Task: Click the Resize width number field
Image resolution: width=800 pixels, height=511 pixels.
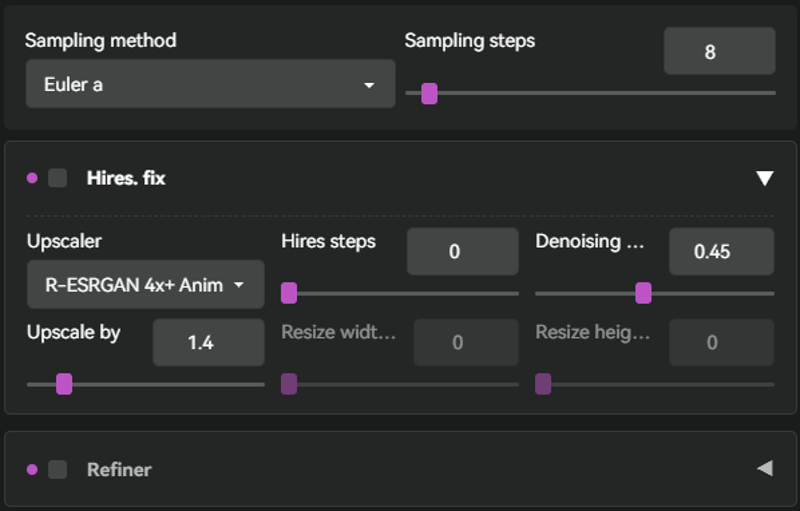Action: tap(466, 342)
